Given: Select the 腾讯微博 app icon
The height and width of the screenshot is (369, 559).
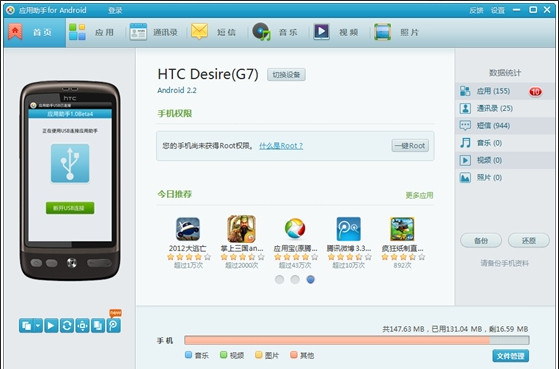Looking at the screenshot, I should (x=348, y=229).
